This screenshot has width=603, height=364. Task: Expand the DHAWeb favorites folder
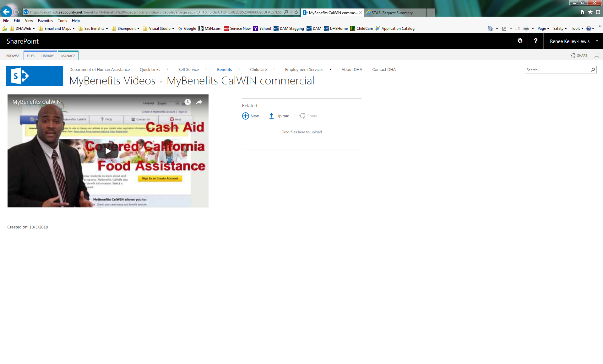pos(22,29)
